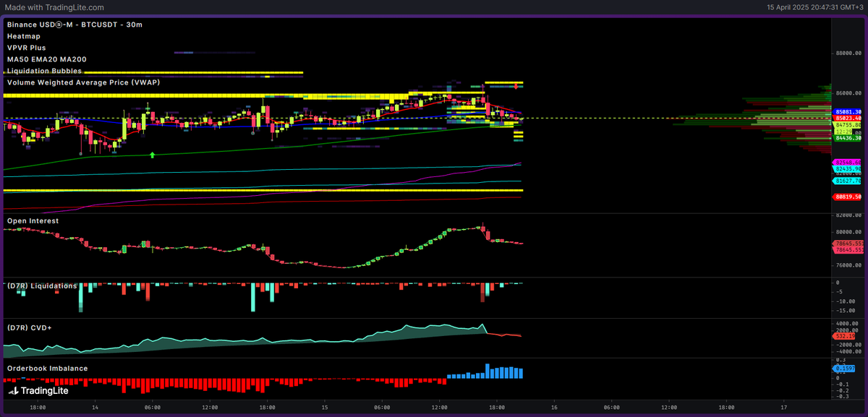The image size is (868, 417).
Task: Click the green 84436.30 price tag
Action: 848,137
